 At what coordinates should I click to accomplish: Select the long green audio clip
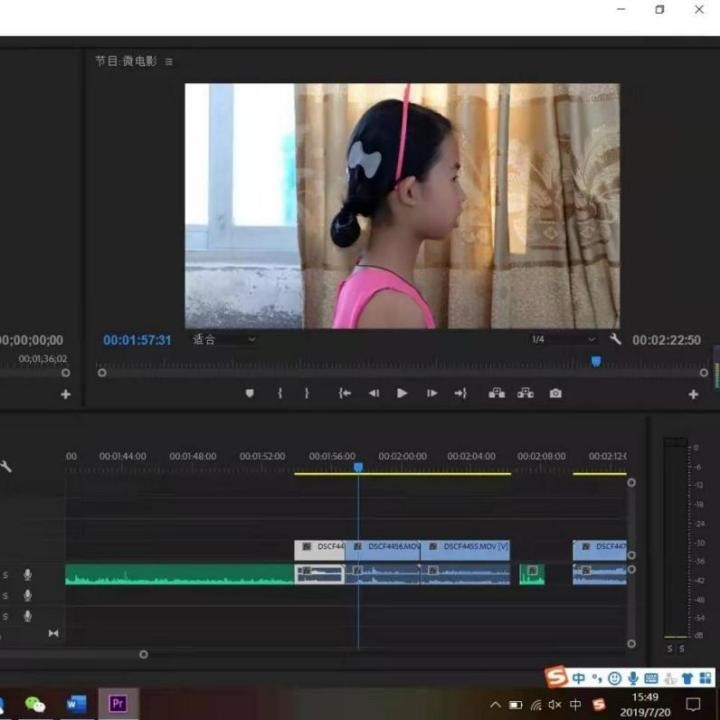[x=180, y=574]
